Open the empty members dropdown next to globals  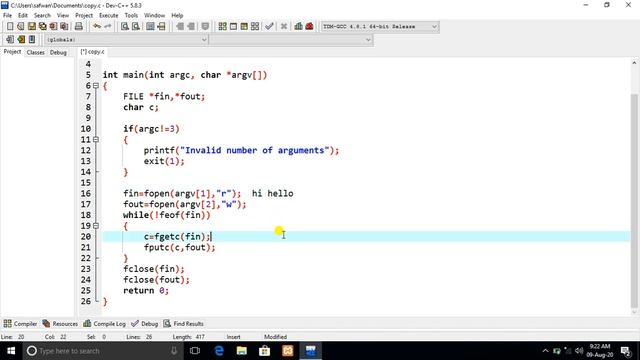click(x=291, y=40)
